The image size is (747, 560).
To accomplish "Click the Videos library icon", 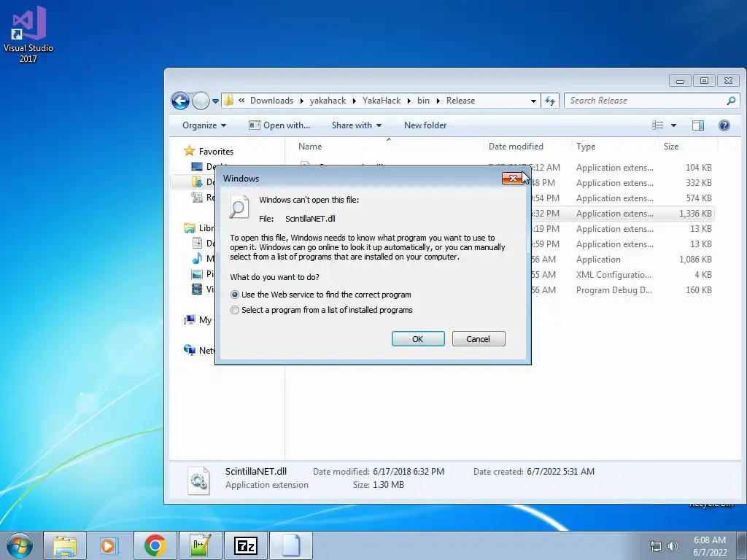I will 197,289.
